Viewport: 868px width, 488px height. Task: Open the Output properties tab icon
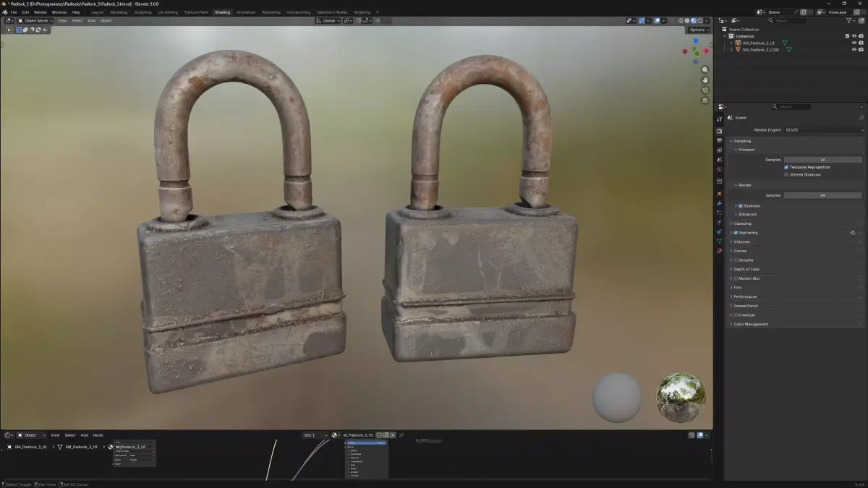[719, 140]
